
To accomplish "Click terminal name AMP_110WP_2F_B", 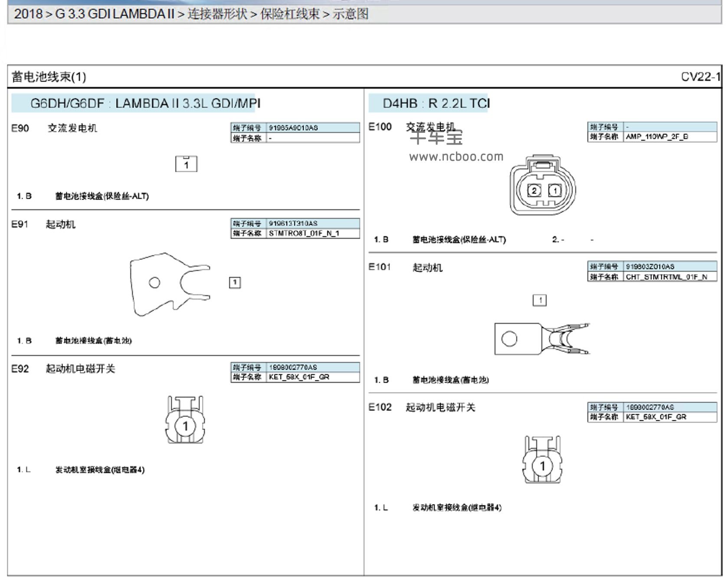I will 657,137.
